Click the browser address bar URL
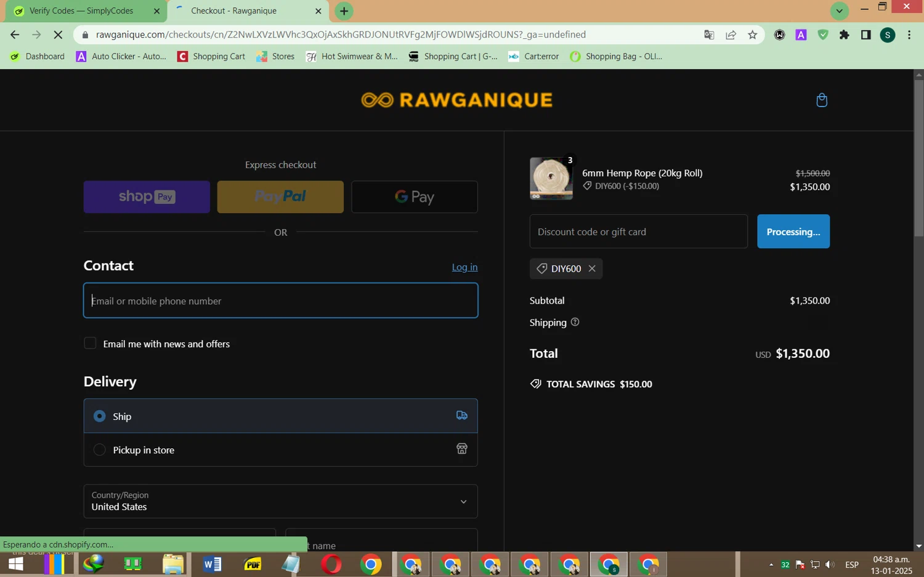The width and height of the screenshot is (924, 577). [x=341, y=34]
